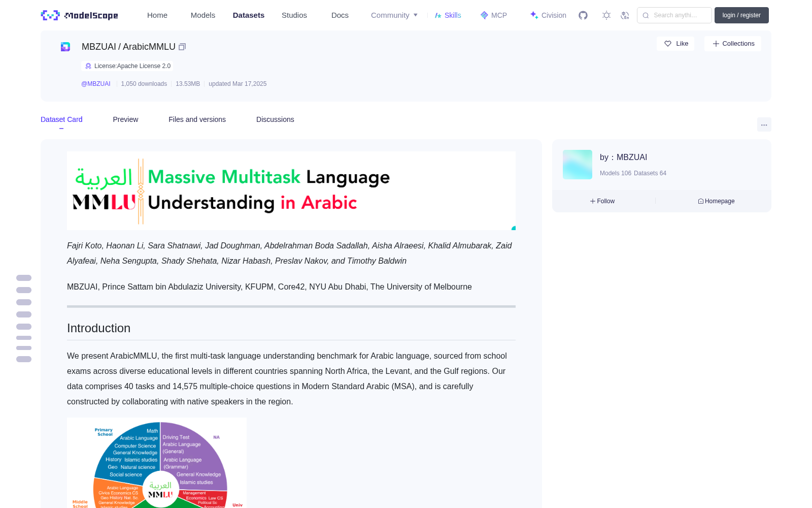This screenshot has height=508, width=812.
Task: Follow the MBZUAI organization
Action: coord(602,201)
